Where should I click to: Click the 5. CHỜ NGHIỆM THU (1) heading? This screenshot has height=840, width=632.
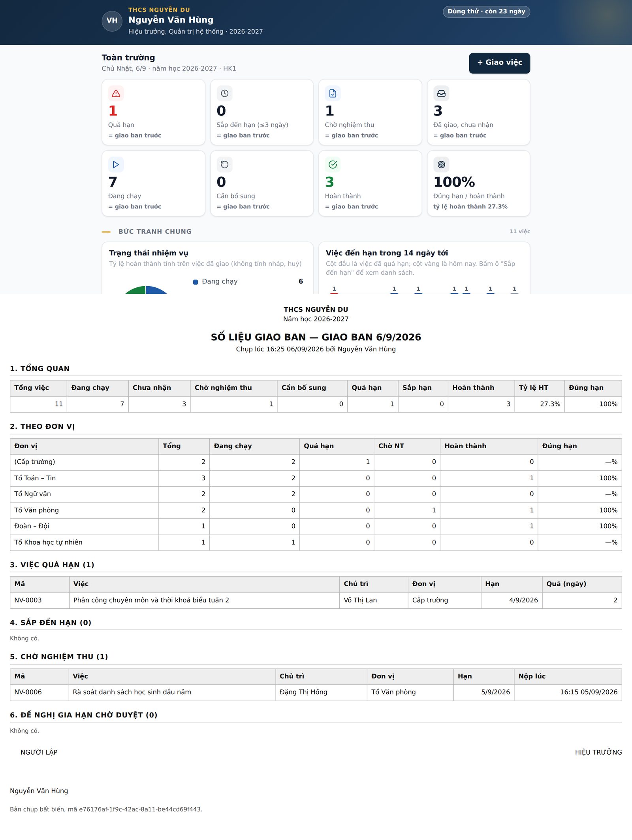coord(59,657)
